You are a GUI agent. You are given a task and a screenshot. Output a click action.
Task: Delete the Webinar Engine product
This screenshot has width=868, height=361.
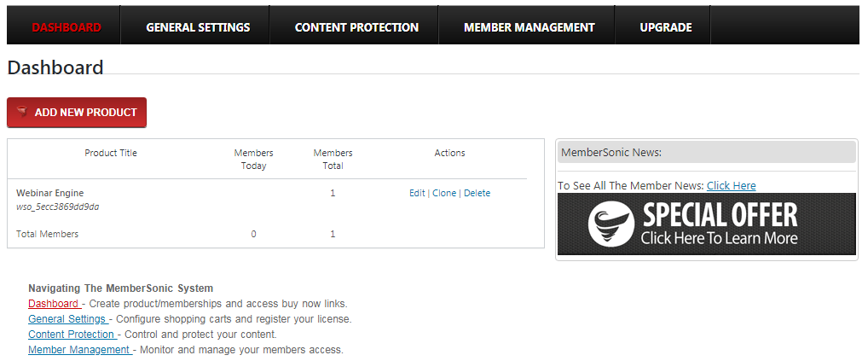477,193
